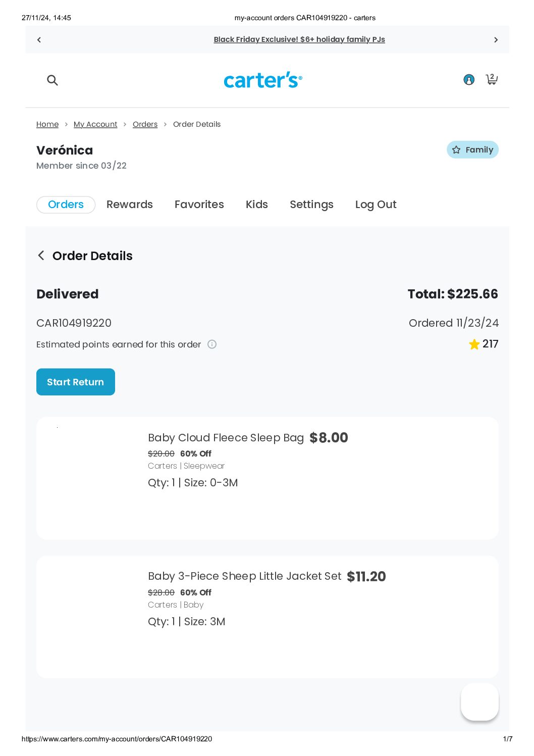534x756 pixels.
Task: Click the info icon beside estimated points
Action: 212,344
